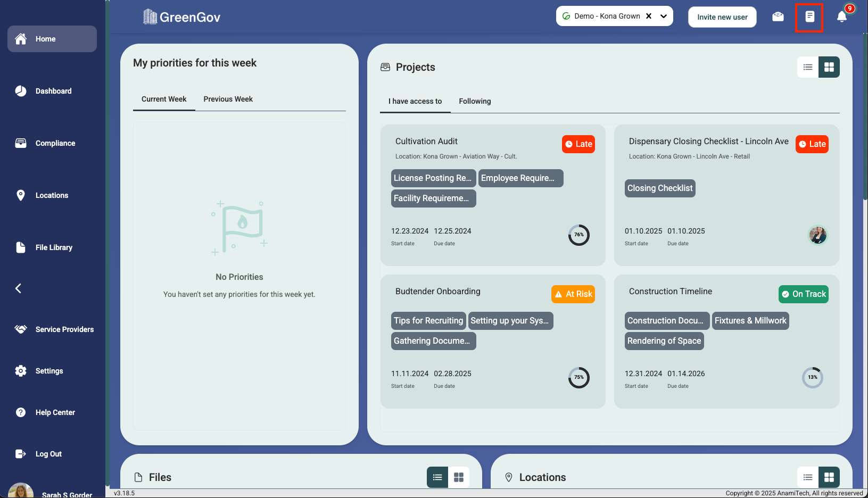
Task: Go to Dashboard from sidebar
Action: tap(52, 91)
